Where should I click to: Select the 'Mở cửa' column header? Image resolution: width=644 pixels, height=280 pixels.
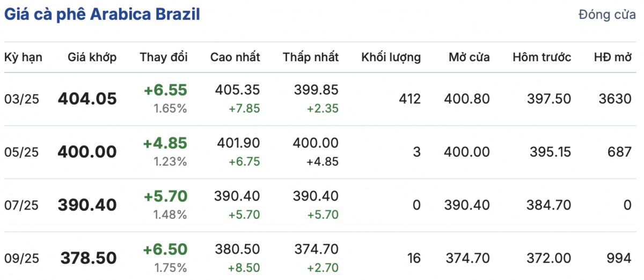(469, 58)
